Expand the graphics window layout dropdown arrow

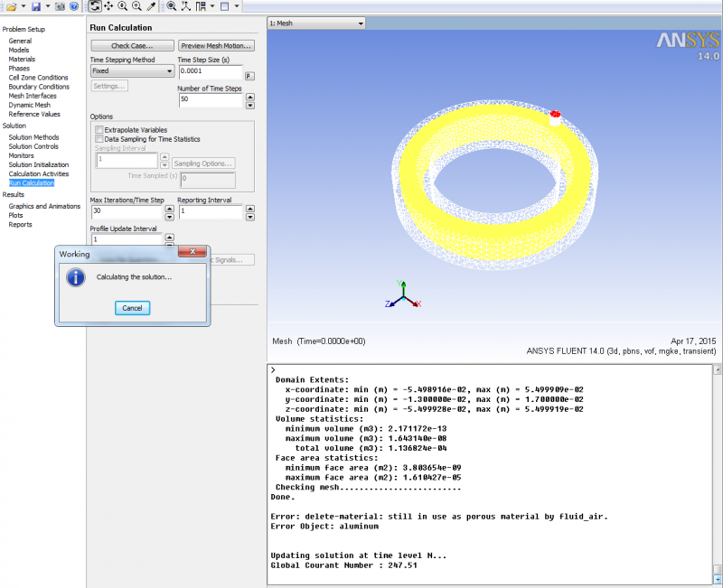pyautogui.click(x=237, y=6)
